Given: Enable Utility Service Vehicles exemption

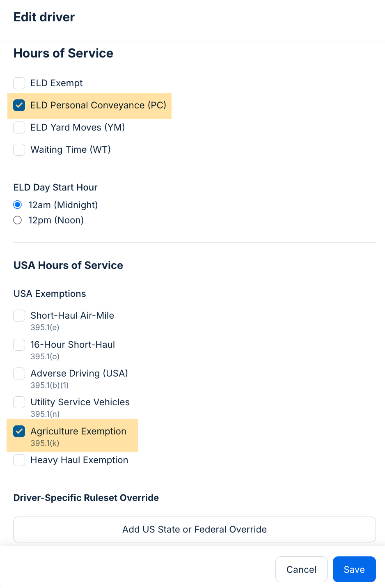Looking at the screenshot, I should coord(19,402).
